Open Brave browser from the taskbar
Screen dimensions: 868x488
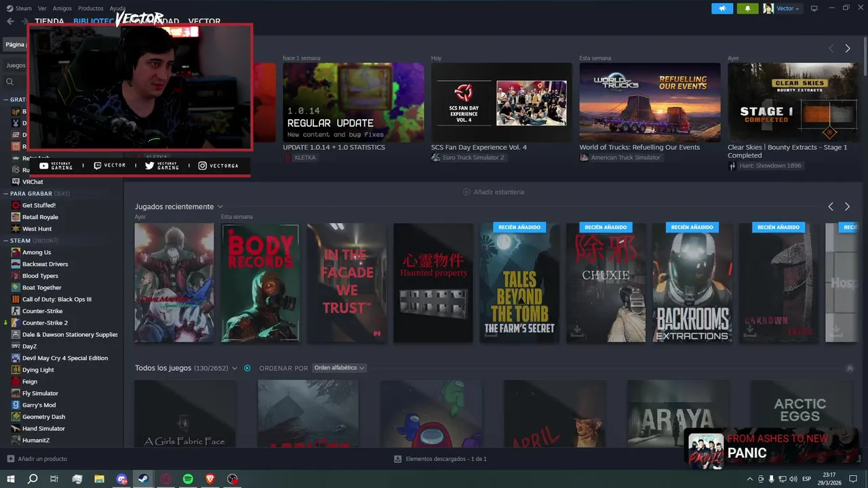(x=210, y=479)
